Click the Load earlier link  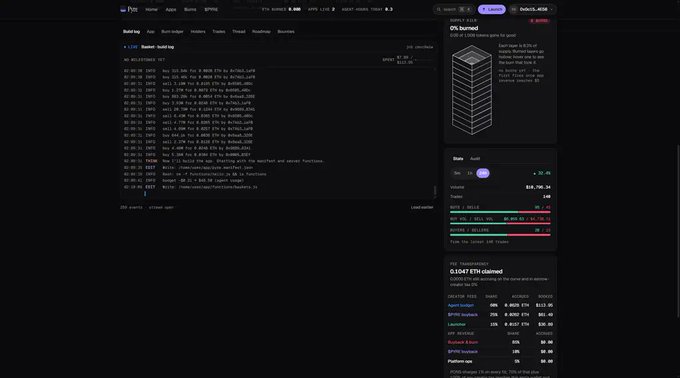click(x=422, y=207)
